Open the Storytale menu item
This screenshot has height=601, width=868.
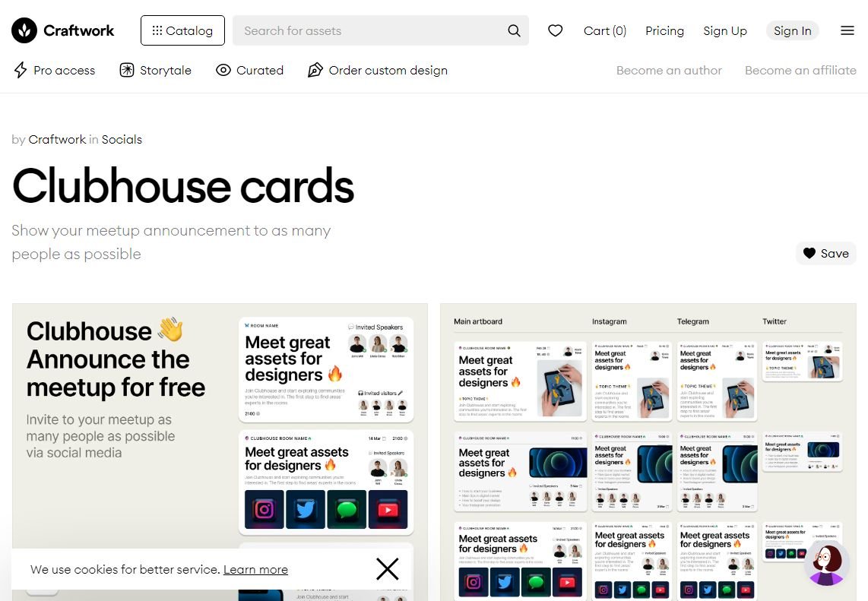click(156, 71)
